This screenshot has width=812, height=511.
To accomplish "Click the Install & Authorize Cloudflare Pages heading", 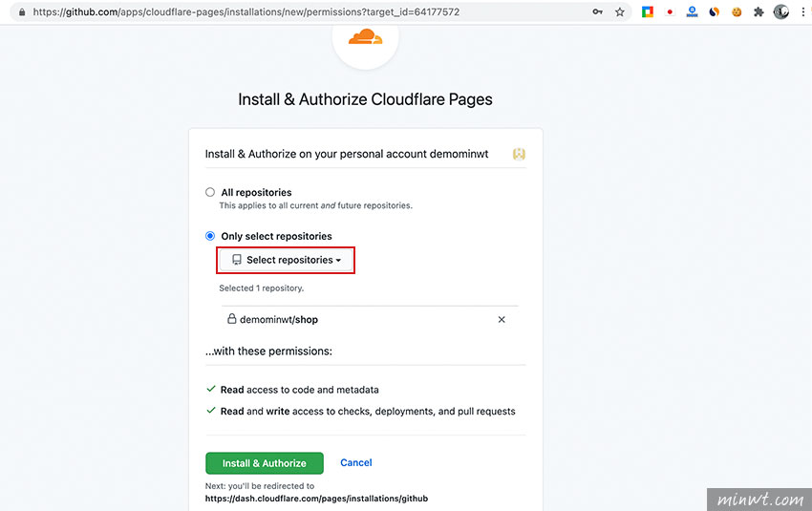I will click(365, 99).
